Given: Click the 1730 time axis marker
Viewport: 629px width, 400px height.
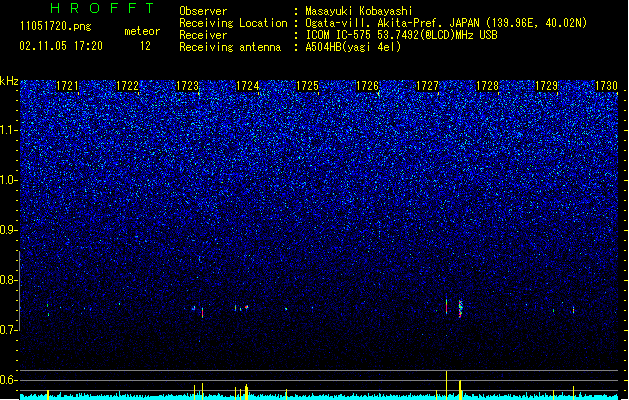Looking at the screenshot, I should pyautogui.click(x=607, y=86).
